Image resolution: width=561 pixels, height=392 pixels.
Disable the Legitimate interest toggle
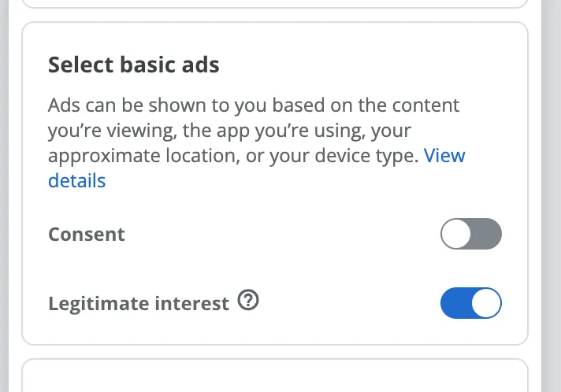(470, 303)
